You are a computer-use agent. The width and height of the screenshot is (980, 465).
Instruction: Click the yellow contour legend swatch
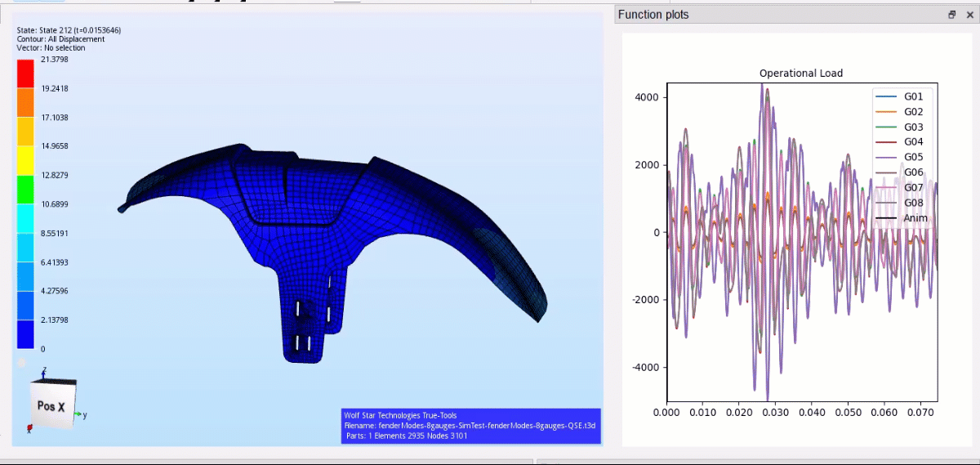tap(25, 160)
